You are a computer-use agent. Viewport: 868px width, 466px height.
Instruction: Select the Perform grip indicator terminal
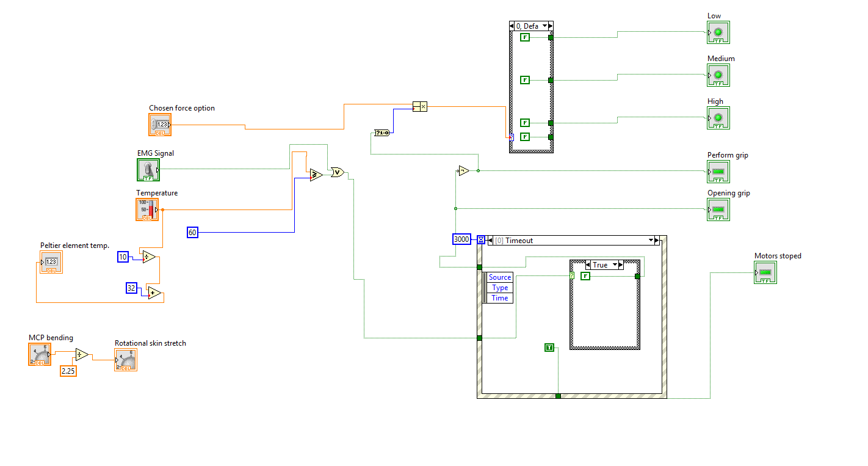coord(718,172)
